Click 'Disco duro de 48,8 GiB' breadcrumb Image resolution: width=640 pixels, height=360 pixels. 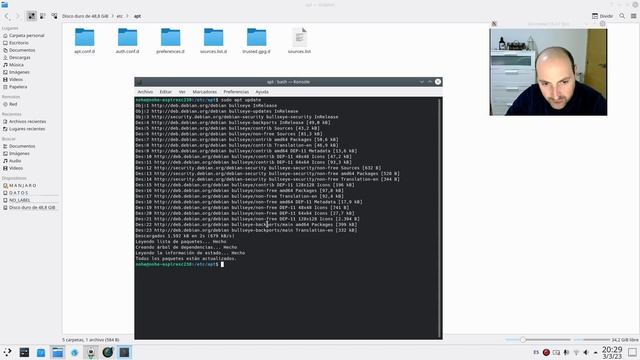point(85,16)
